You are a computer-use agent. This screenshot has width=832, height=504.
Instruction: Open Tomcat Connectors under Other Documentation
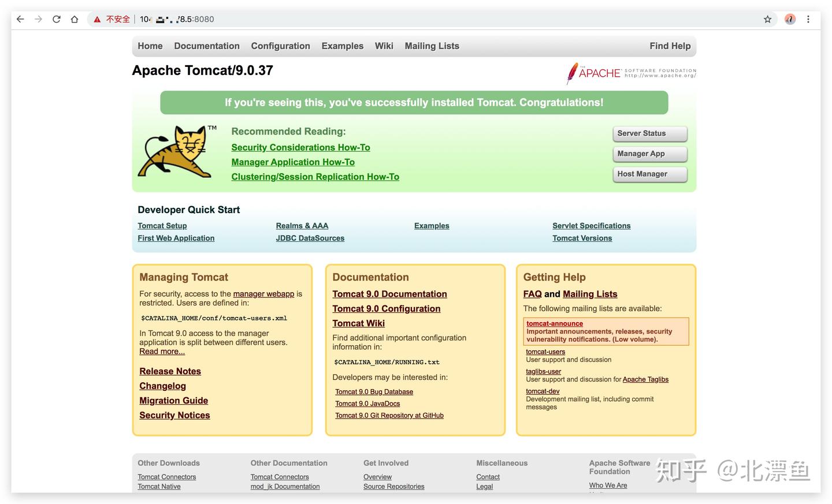[280, 477]
